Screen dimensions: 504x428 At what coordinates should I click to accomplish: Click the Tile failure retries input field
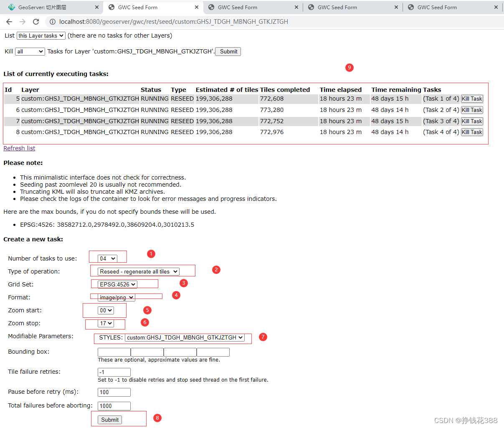(114, 372)
